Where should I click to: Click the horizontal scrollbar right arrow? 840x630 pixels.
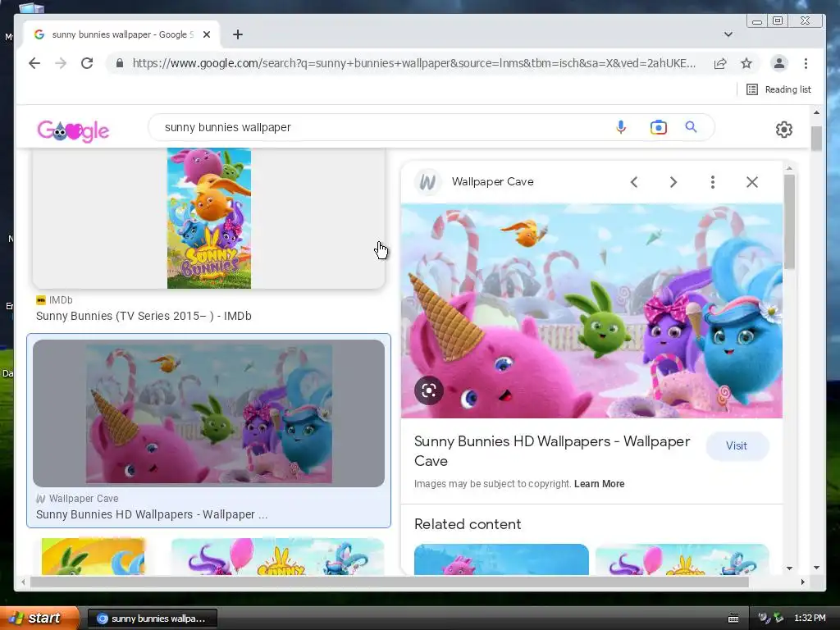pyautogui.click(x=802, y=582)
